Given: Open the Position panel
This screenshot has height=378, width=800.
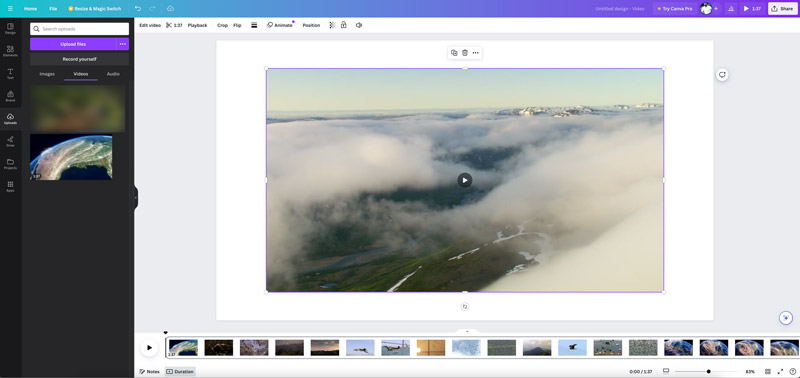Looking at the screenshot, I should click(311, 25).
